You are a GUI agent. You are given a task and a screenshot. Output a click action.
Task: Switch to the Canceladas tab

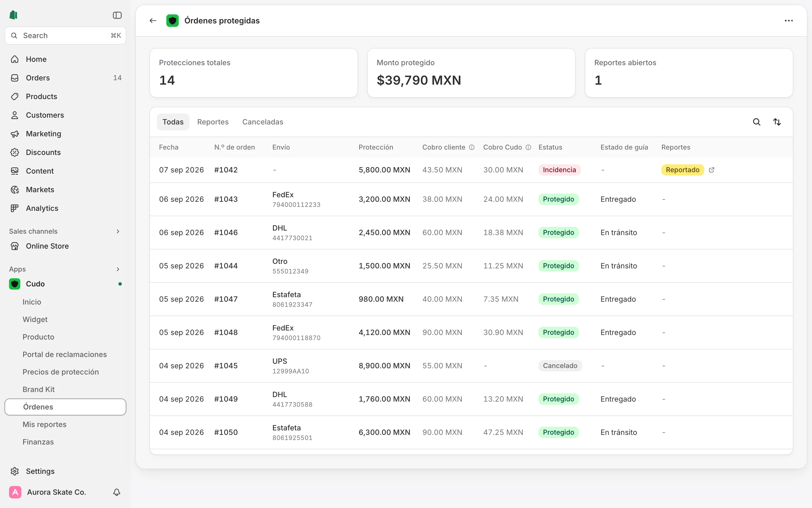point(263,122)
